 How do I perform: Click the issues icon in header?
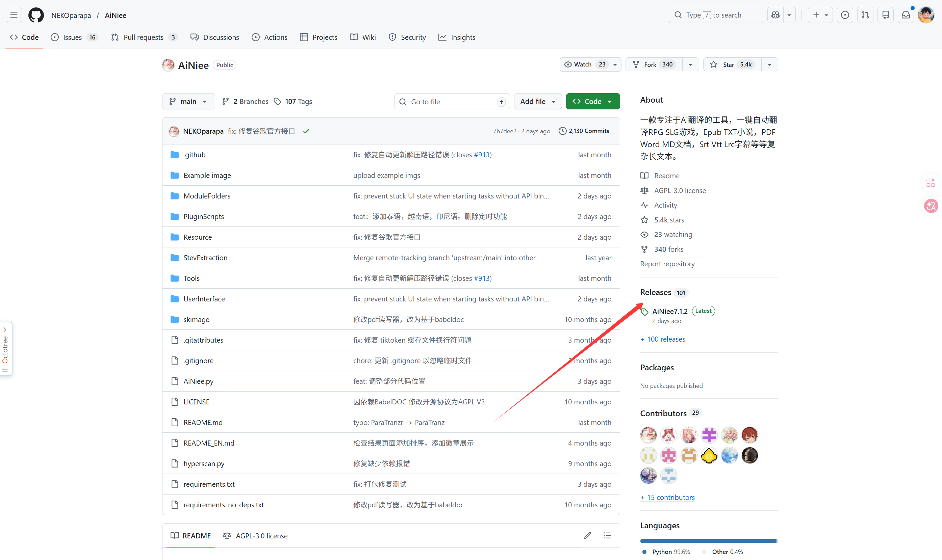[x=845, y=15]
